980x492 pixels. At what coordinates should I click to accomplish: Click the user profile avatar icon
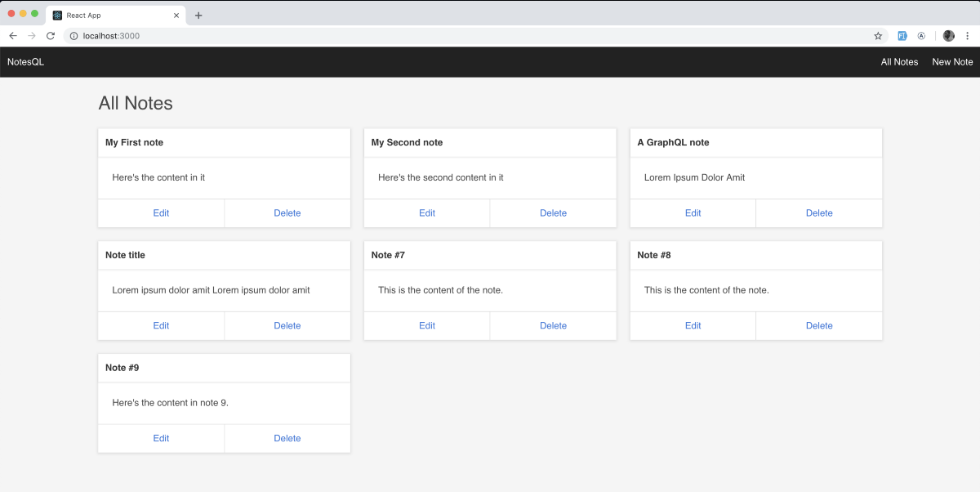point(948,36)
